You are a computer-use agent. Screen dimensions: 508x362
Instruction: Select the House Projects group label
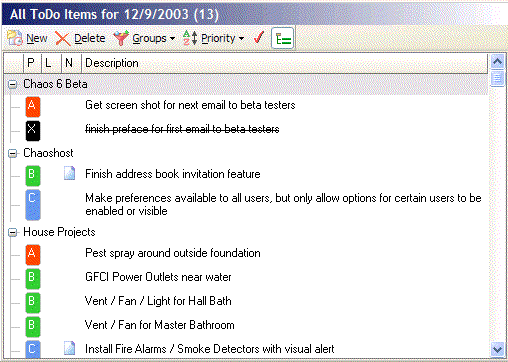point(59,232)
